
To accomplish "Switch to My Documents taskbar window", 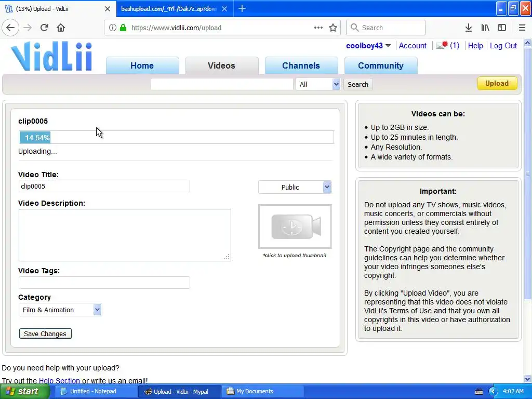I will pos(262,391).
